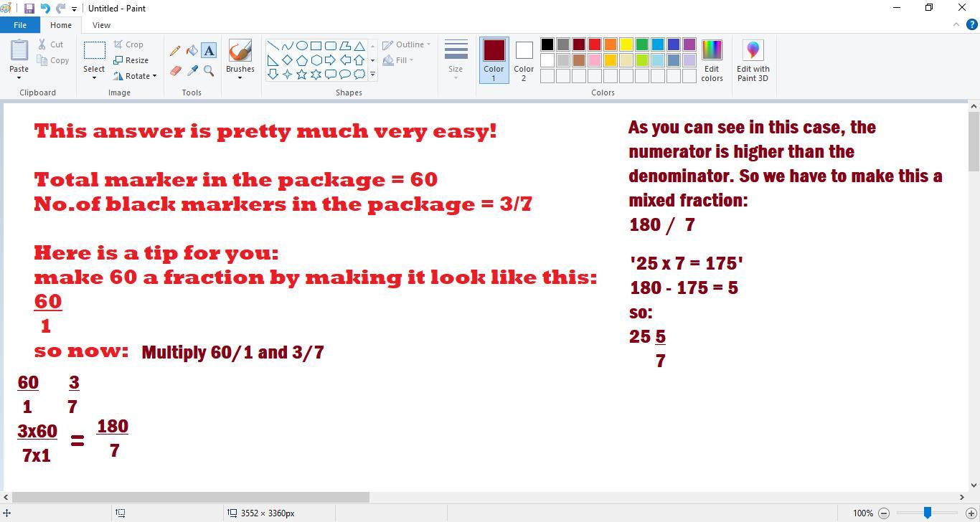Click the scroll shapes gallery up arrow
The width and height of the screenshot is (980, 522).
[372, 46]
